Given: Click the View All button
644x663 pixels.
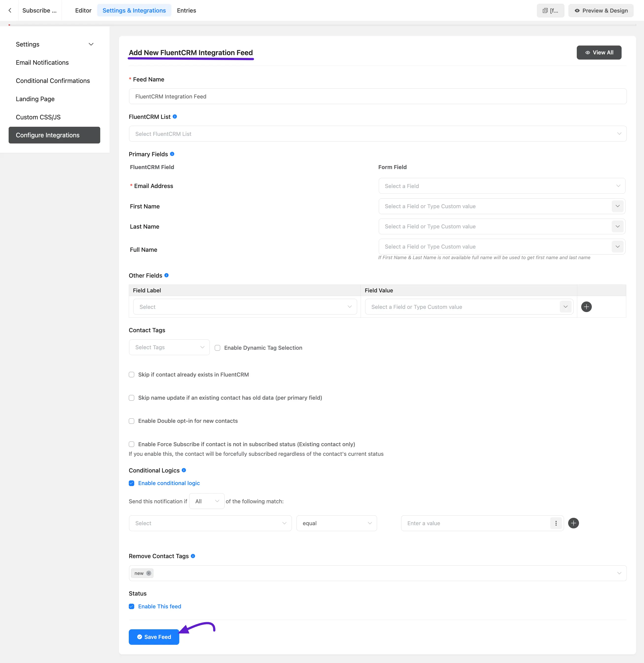Looking at the screenshot, I should pos(599,52).
